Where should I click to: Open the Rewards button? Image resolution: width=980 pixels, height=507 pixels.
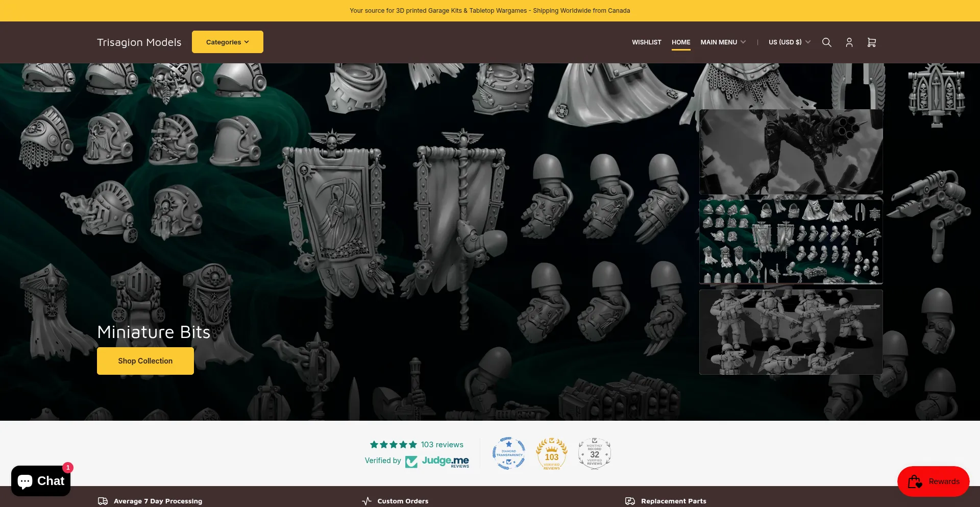tap(933, 481)
